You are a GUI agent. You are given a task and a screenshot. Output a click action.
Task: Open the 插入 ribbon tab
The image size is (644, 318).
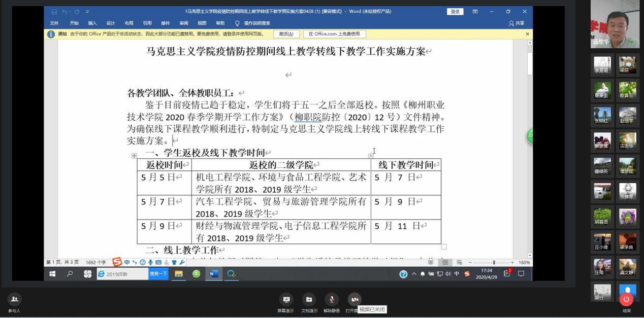coord(92,23)
